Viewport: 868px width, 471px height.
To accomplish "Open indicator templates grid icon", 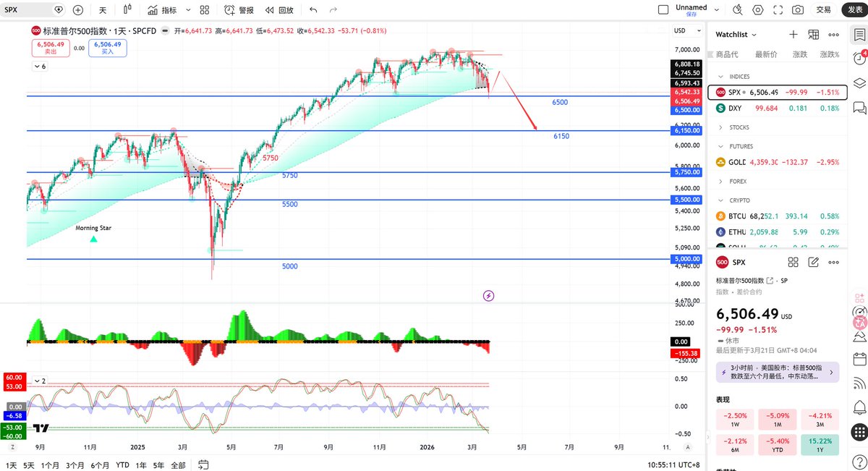I will [x=205, y=9].
